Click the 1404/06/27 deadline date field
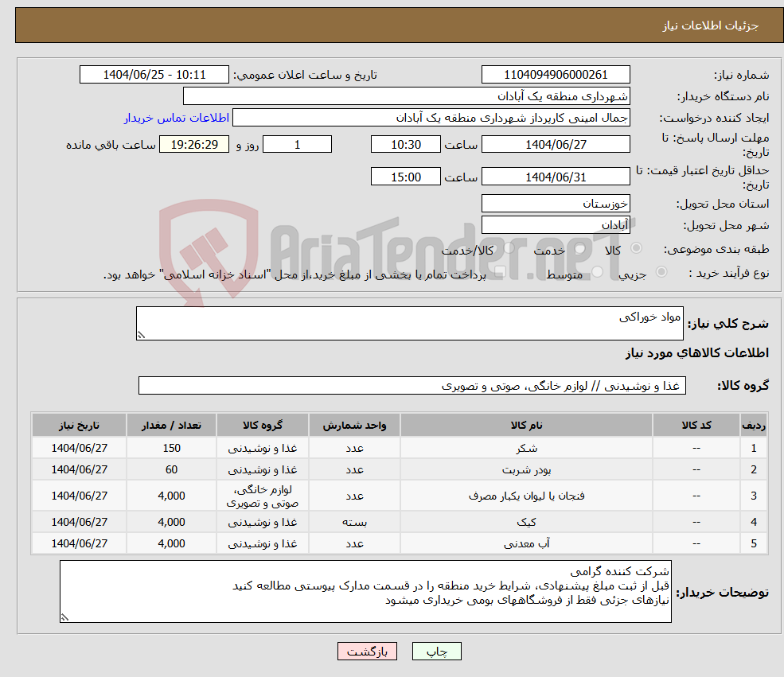Viewport: 784px width, 677px height. pos(556,144)
